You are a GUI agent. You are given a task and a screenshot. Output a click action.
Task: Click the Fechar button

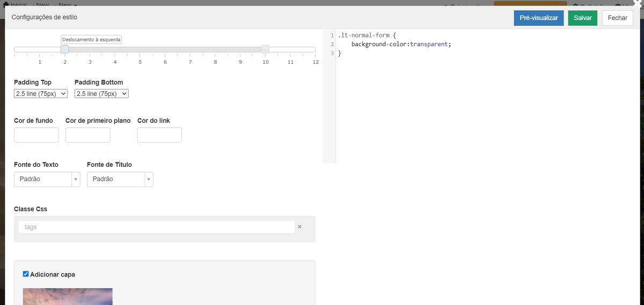(x=617, y=18)
